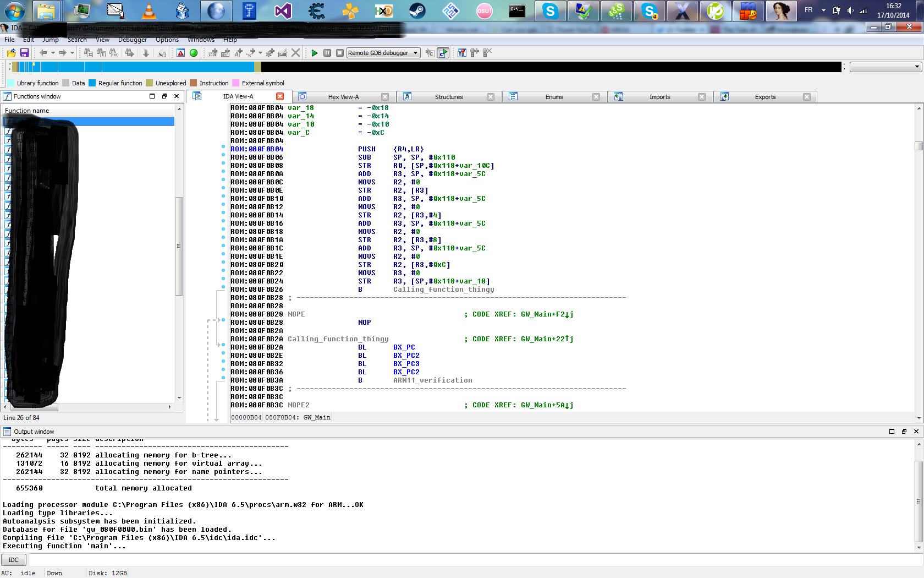The image size is (924, 578).
Task: Click the green circle toolbar icon
Action: [194, 53]
